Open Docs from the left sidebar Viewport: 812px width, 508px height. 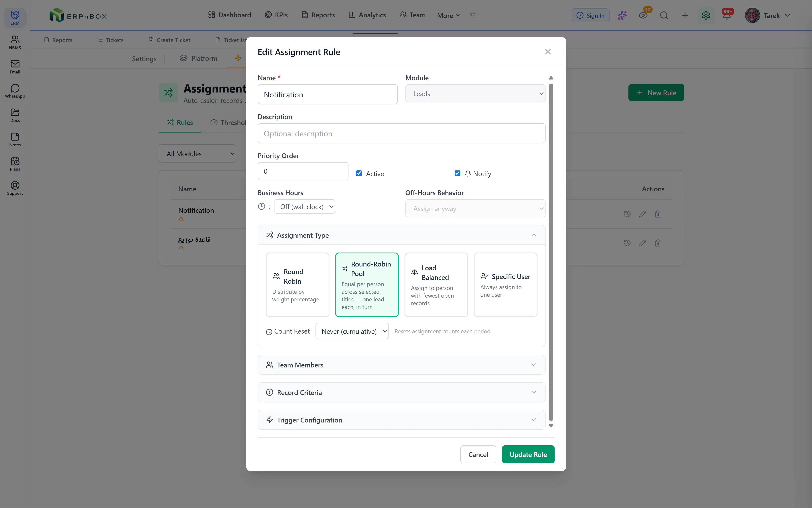(x=15, y=115)
